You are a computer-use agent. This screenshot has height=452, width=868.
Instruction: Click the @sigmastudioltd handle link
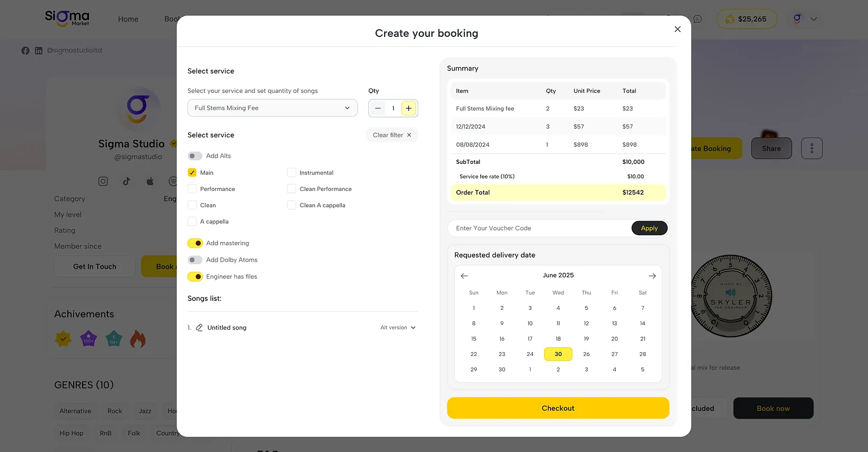[74, 50]
